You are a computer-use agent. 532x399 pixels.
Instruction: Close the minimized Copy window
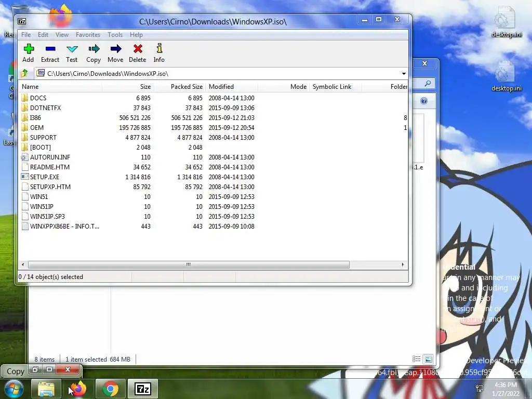click(x=68, y=369)
